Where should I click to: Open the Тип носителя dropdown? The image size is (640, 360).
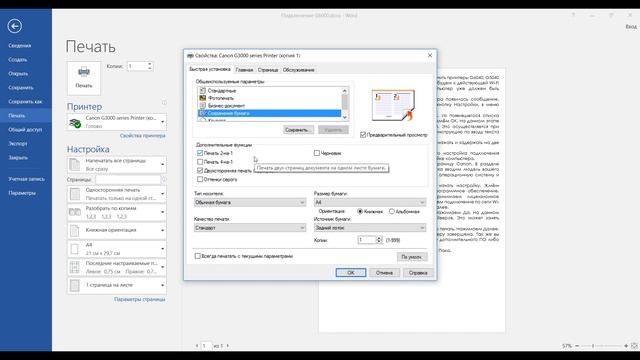pyautogui.click(x=250, y=202)
